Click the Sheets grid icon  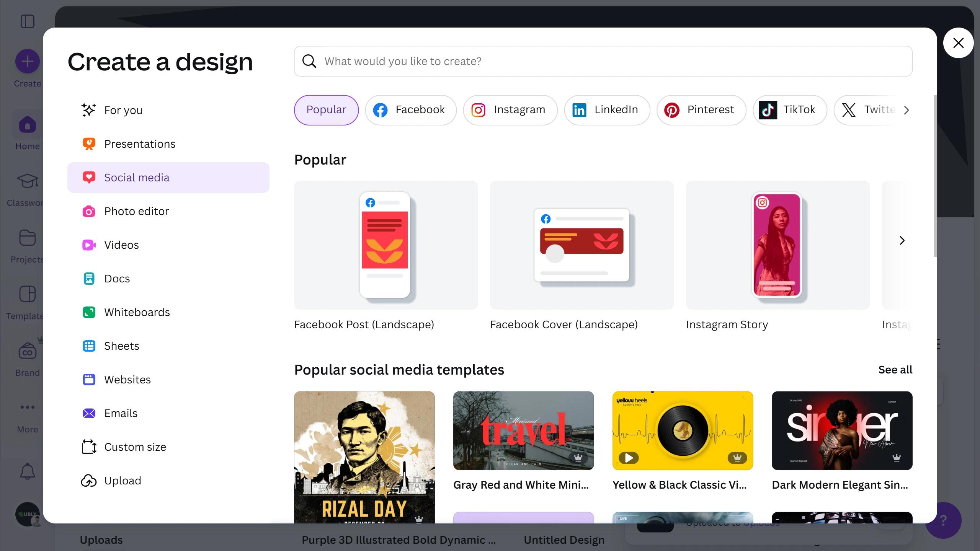pos(89,346)
